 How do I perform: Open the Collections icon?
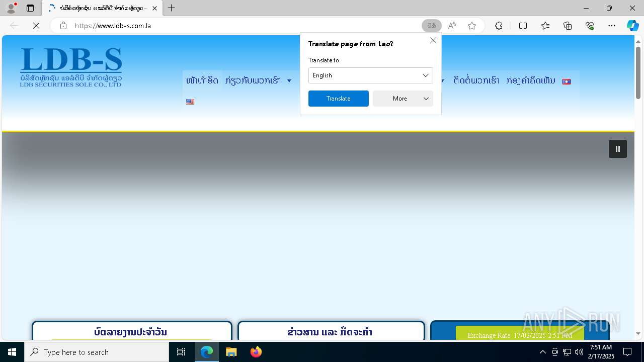tap(568, 26)
